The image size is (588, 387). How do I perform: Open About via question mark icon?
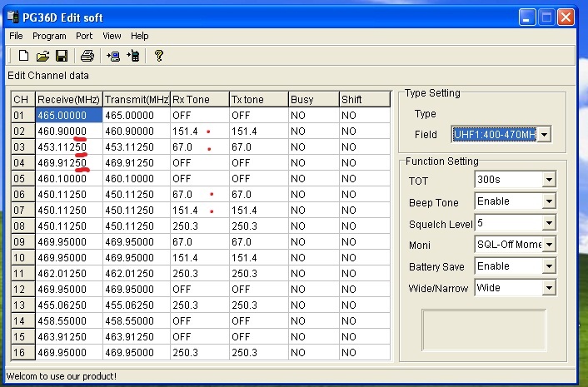click(159, 56)
